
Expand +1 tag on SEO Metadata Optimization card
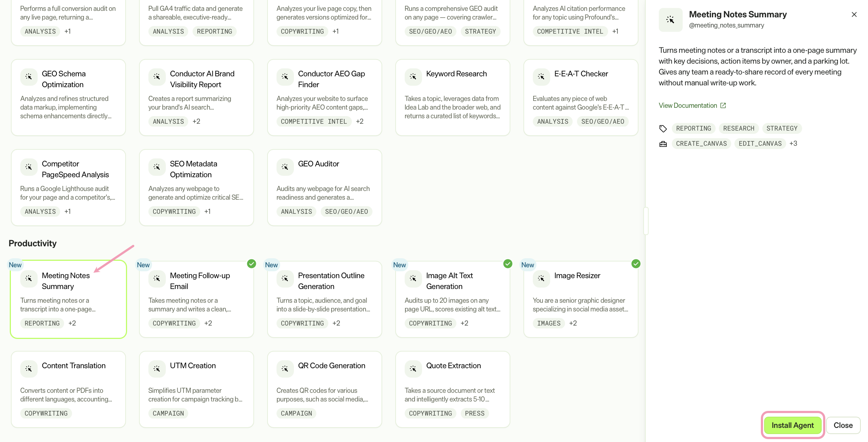(207, 212)
